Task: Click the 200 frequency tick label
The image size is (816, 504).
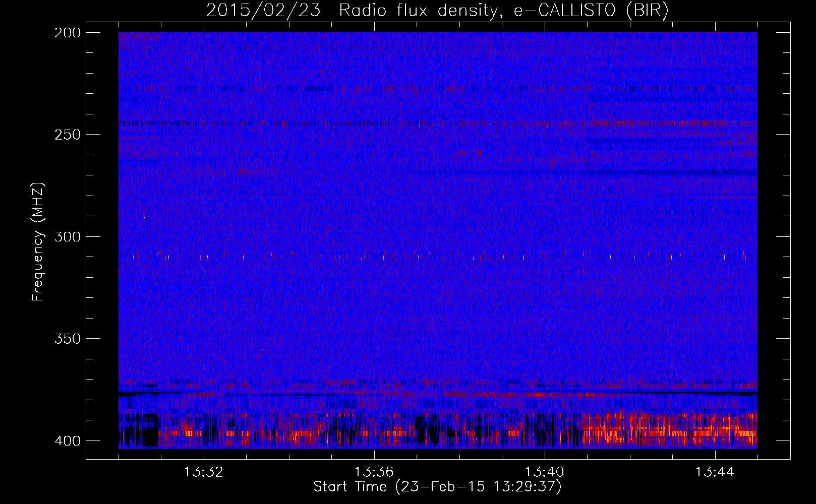Action: (67, 33)
